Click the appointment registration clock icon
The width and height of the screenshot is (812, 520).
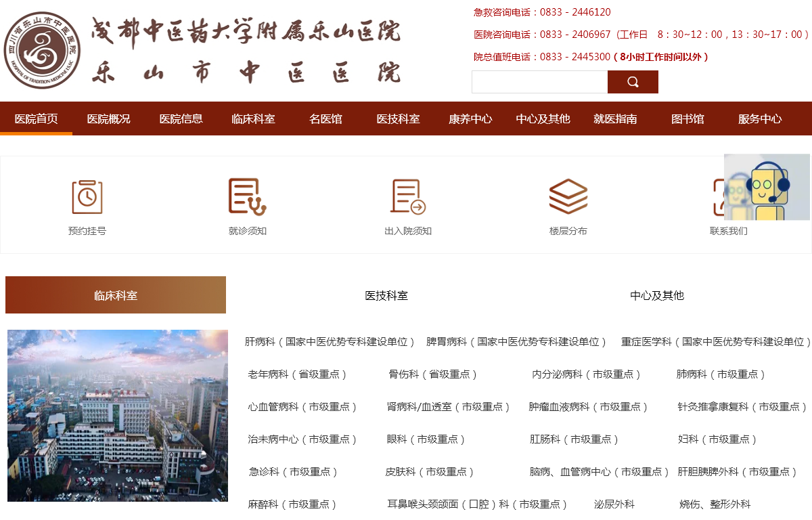pos(87,197)
